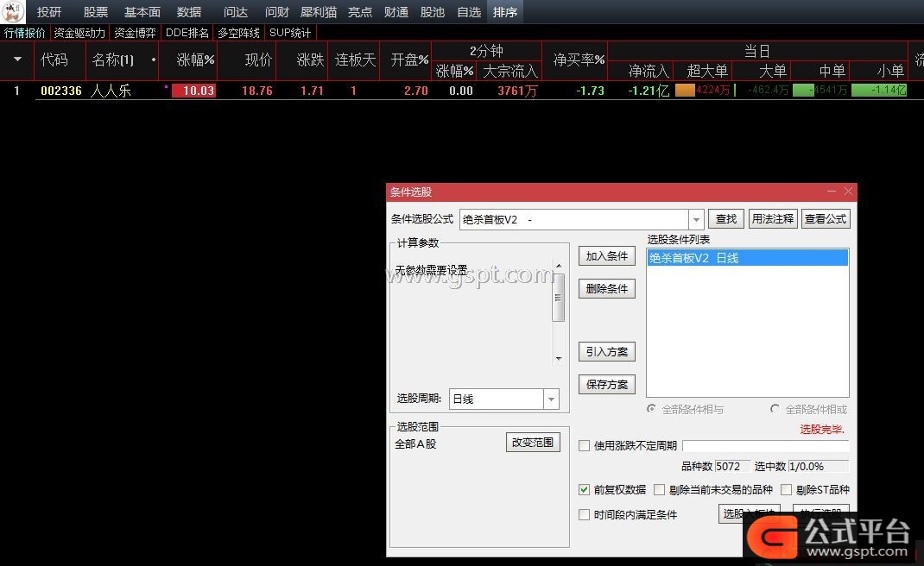This screenshot has width=924, height=566.
Task: Expand the 条件选股公式 dropdown arrow
Action: (x=696, y=220)
